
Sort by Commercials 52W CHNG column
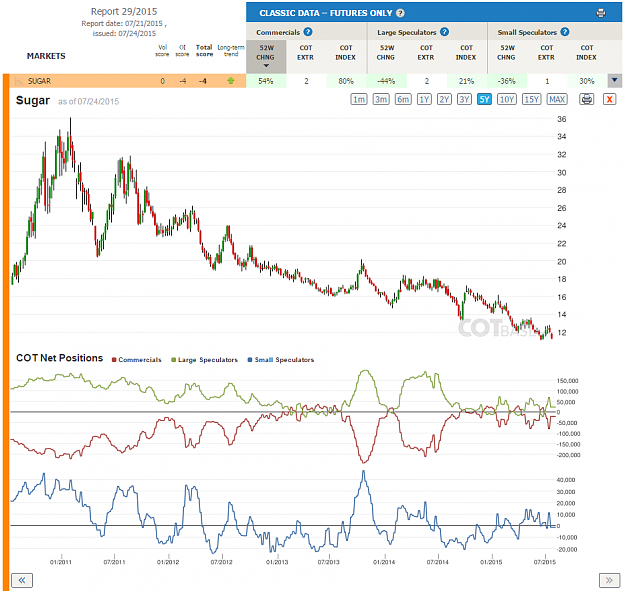coord(266,56)
